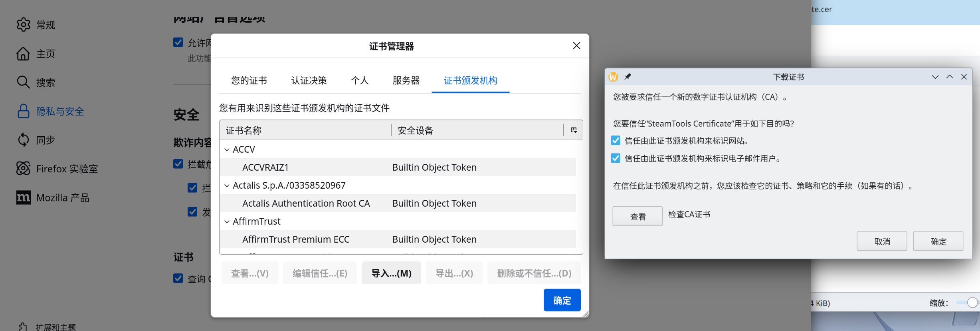Click the 导入...(M) button
Image resolution: width=980 pixels, height=331 pixels.
(x=391, y=273)
